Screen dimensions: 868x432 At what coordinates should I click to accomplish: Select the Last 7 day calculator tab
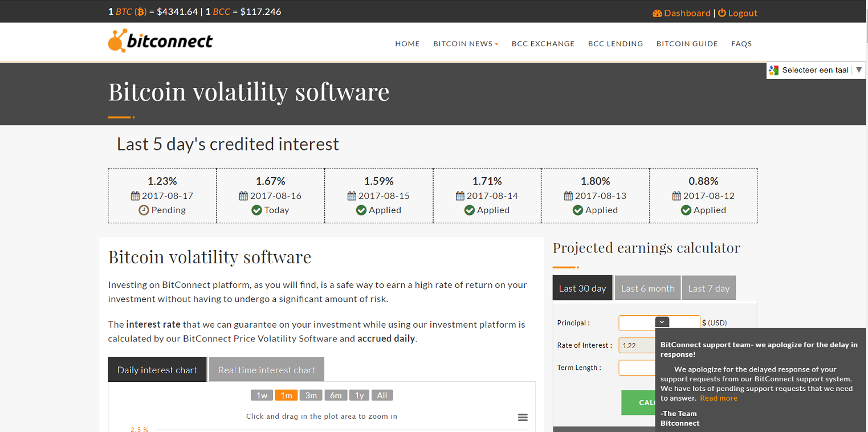click(x=709, y=288)
